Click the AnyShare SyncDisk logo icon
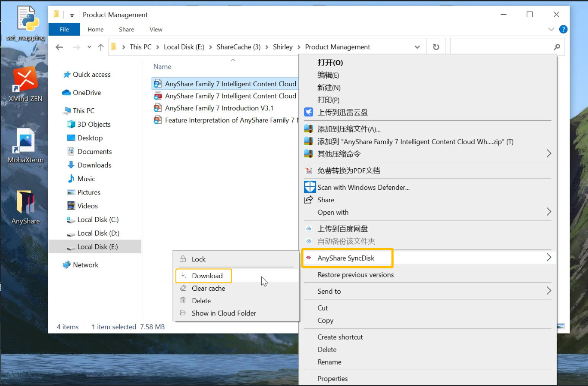 pyautogui.click(x=309, y=258)
